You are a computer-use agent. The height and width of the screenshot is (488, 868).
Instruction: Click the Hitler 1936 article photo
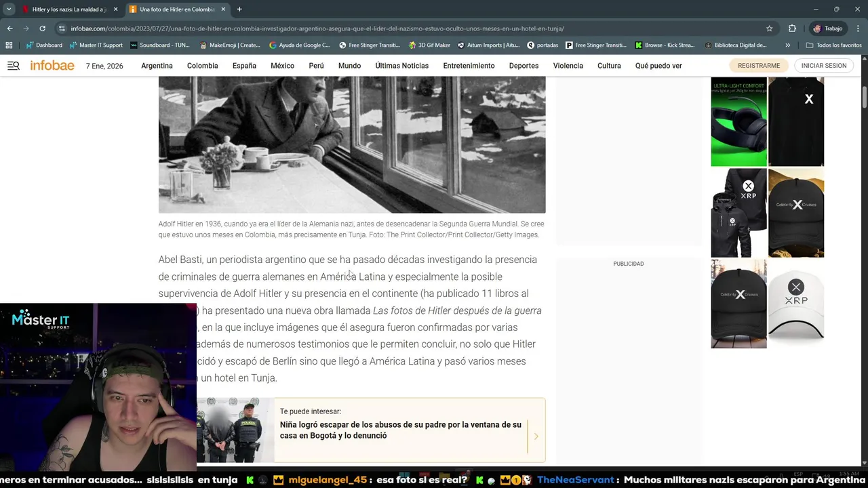point(352,144)
